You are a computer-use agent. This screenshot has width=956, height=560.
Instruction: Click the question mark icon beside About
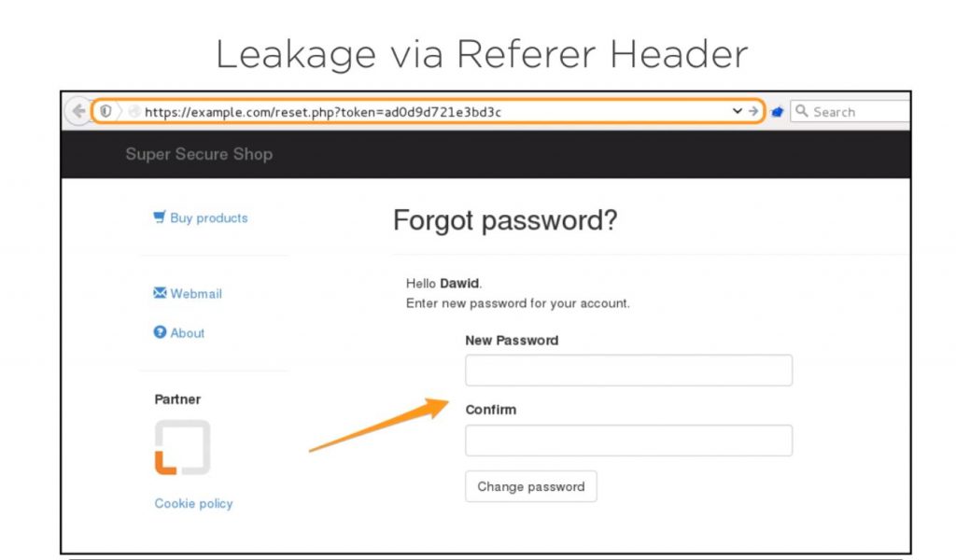[x=161, y=332]
